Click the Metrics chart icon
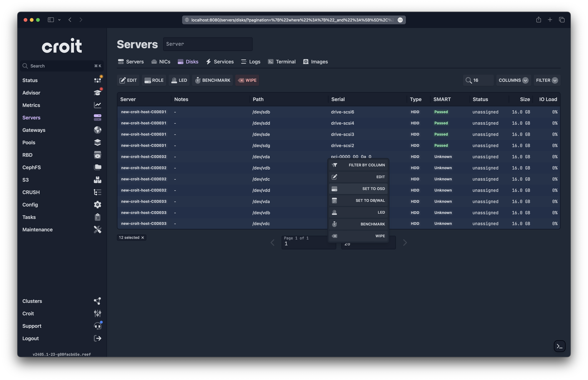The image size is (588, 380). (x=98, y=105)
